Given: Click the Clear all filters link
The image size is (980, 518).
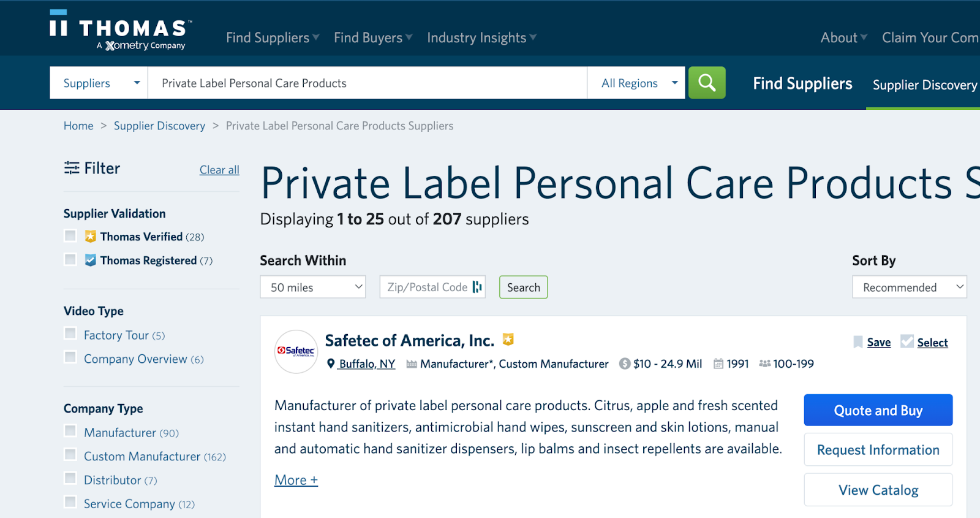Looking at the screenshot, I should [x=219, y=170].
